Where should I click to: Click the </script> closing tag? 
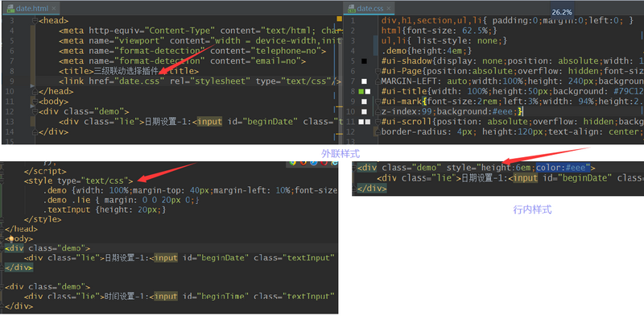click(45, 171)
